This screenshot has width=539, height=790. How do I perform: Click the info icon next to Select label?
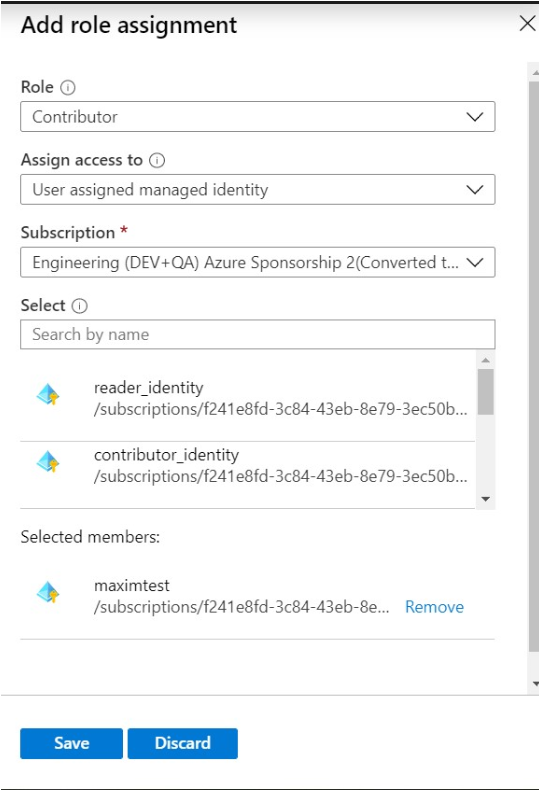point(80,306)
